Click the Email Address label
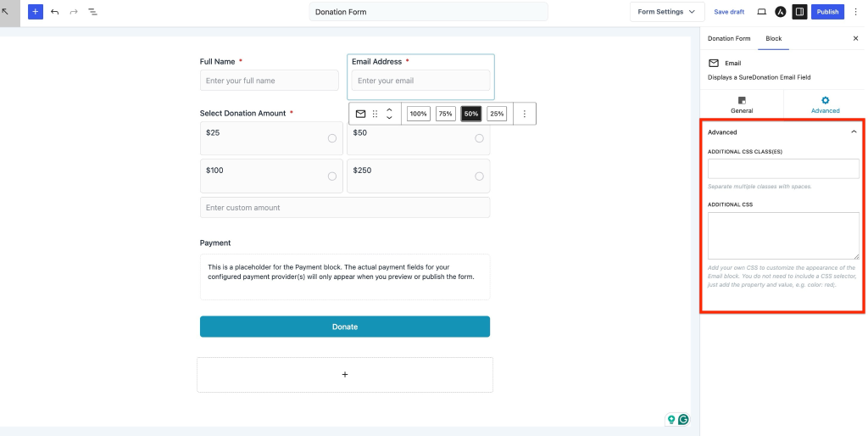Image resolution: width=868 pixels, height=436 pixels. [x=377, y=61]
